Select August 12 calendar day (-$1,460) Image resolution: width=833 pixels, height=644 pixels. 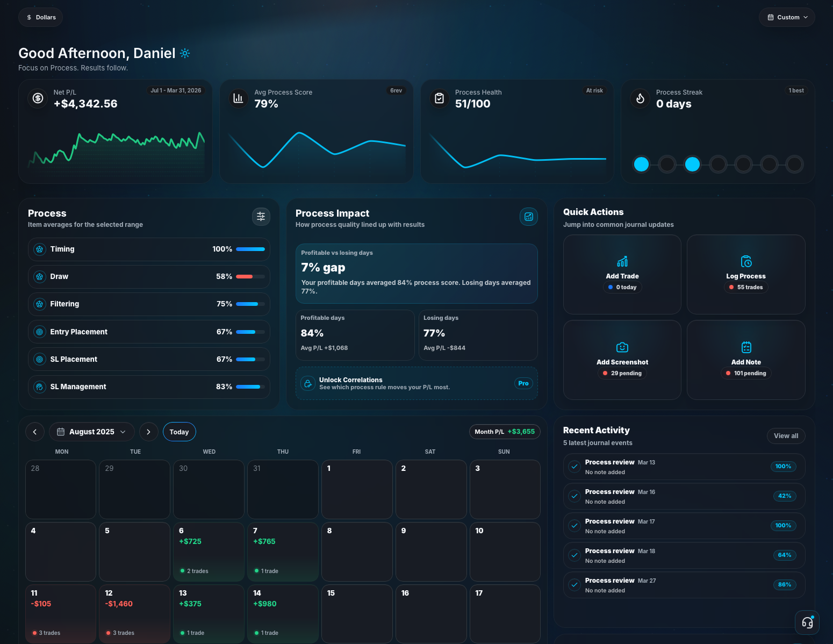[135, 614]
